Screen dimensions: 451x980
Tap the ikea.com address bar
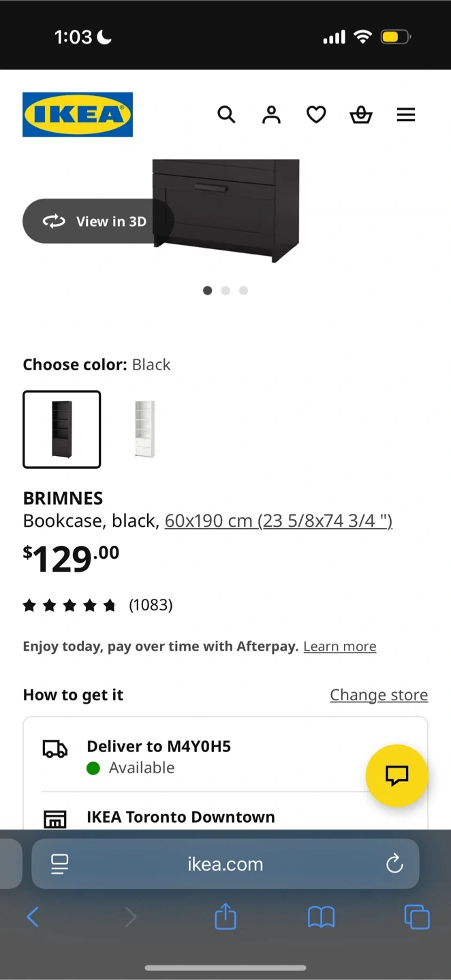[226, 864]
